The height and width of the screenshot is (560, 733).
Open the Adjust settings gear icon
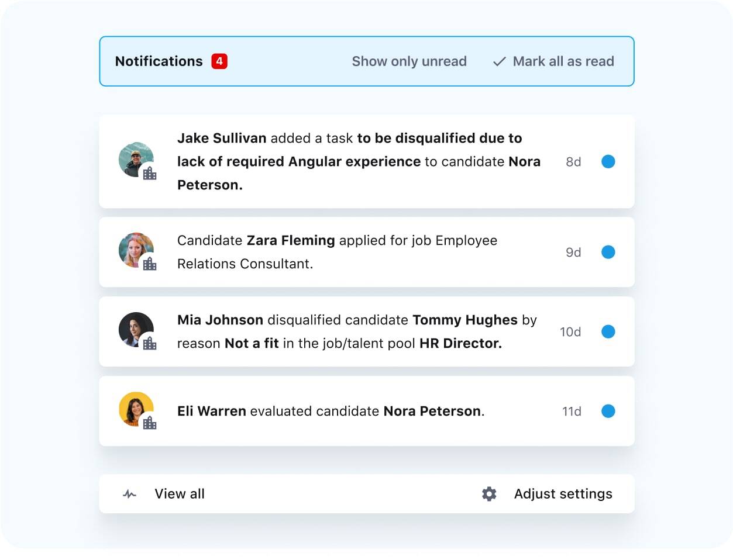488,494
